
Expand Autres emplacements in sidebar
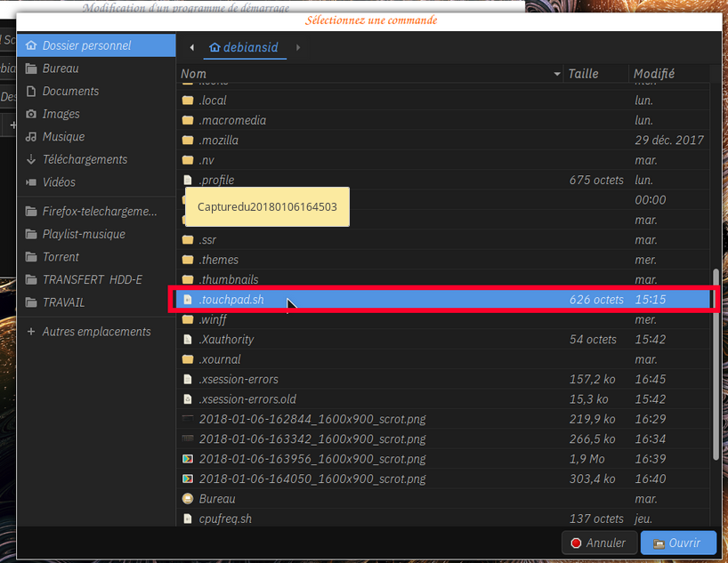coord(96,332)
